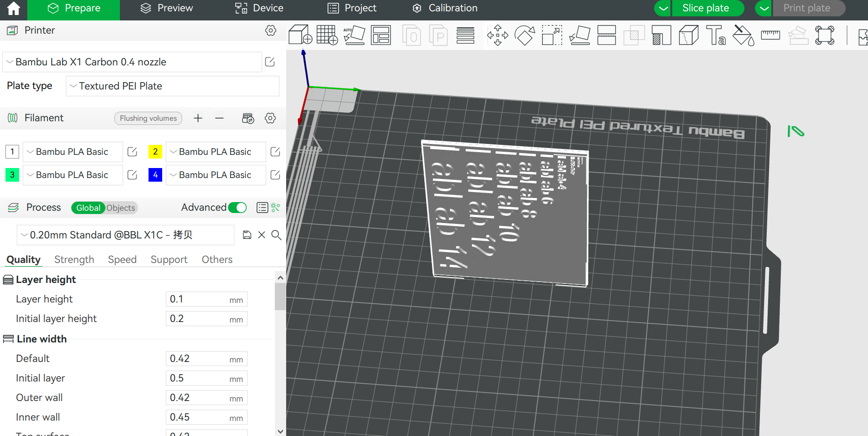
Task: Open the Strength settings tab
Action: [x=74, y=259]
